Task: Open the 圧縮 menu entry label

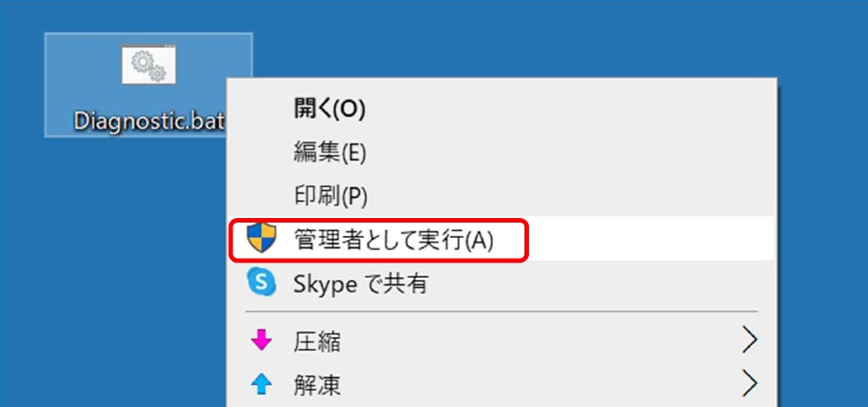Action: pyautogui.click(x=316, y=342)
